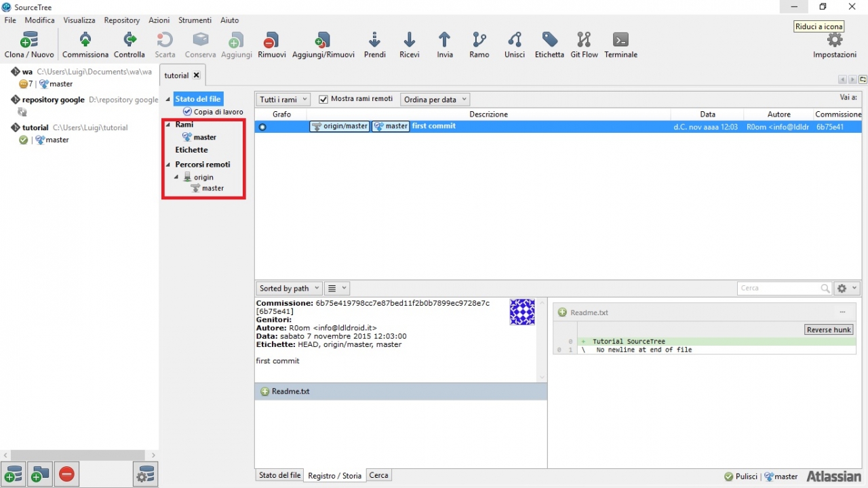
Task: Click the Conserva toolbar icon
Action: (201, 40)
